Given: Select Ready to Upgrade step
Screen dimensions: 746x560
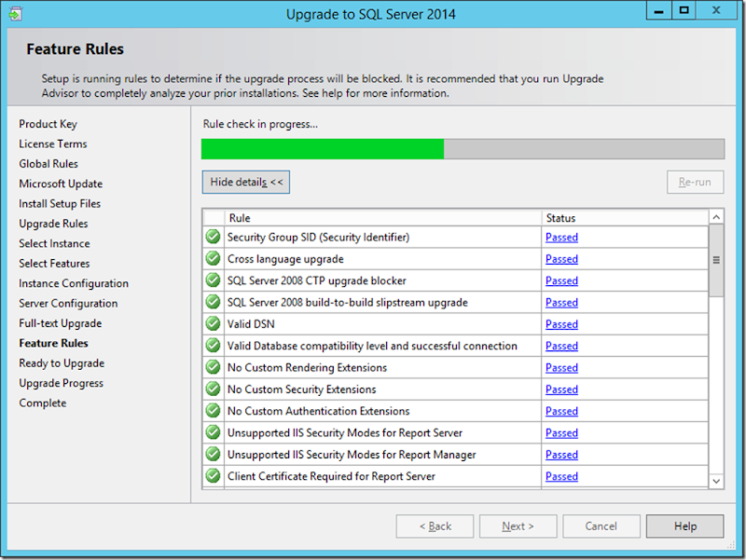Looking at the screenshot, I should coord(62,363).
